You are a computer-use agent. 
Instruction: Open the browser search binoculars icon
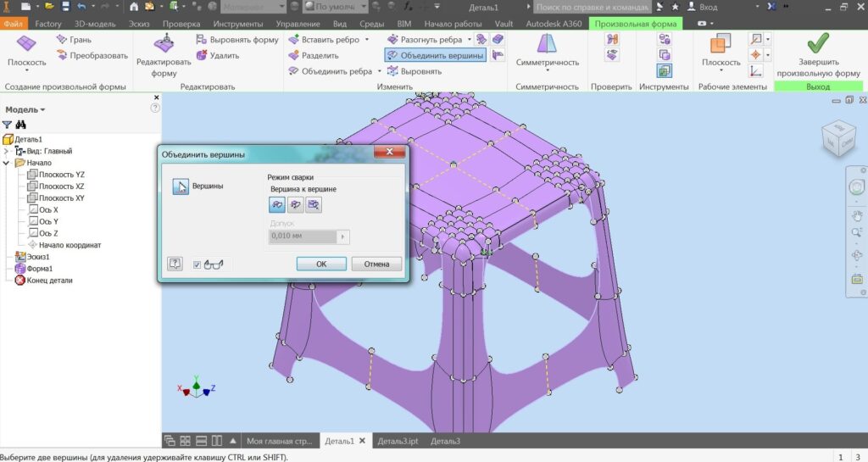21,125
